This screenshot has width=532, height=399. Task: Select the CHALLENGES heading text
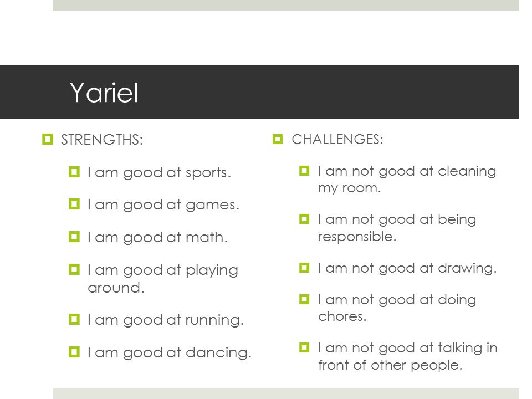(x=337, y=139)
